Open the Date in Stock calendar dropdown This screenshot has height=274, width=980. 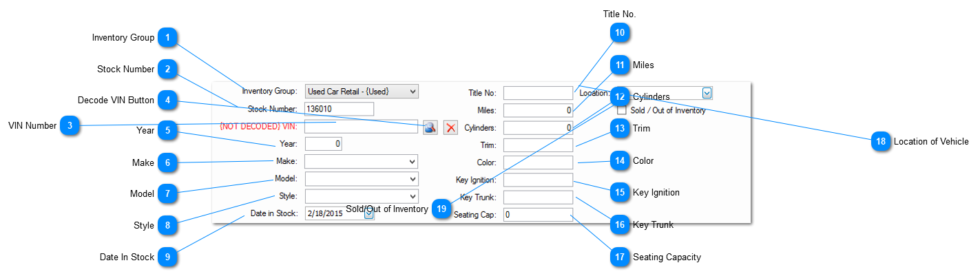tap(369, 214)
